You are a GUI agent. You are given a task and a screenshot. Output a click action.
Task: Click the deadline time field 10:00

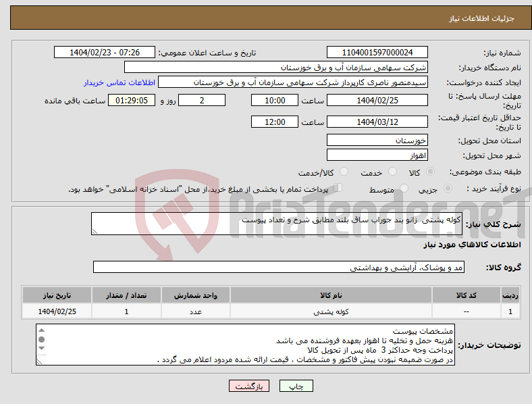(275, 100)
